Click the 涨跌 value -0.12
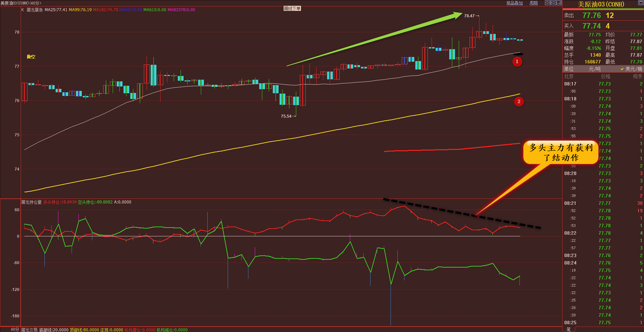 pyautogui.click(x=595, y=41)
